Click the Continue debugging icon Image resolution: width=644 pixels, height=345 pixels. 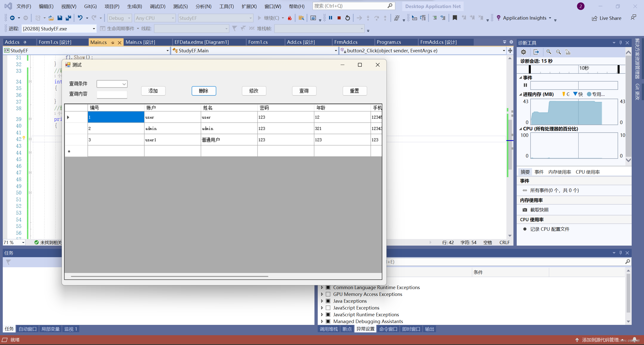261,18
